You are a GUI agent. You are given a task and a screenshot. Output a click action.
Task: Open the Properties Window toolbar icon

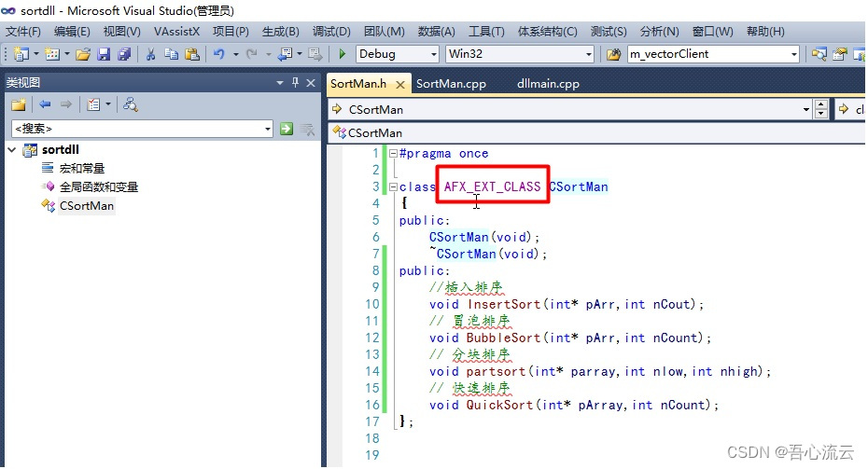click(x=840, y=54)
